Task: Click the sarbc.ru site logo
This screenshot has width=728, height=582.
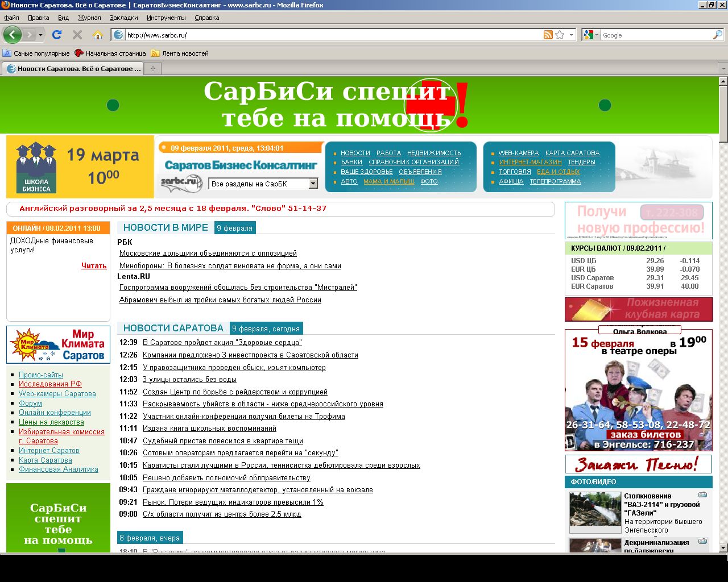Action: pos(182,183)
